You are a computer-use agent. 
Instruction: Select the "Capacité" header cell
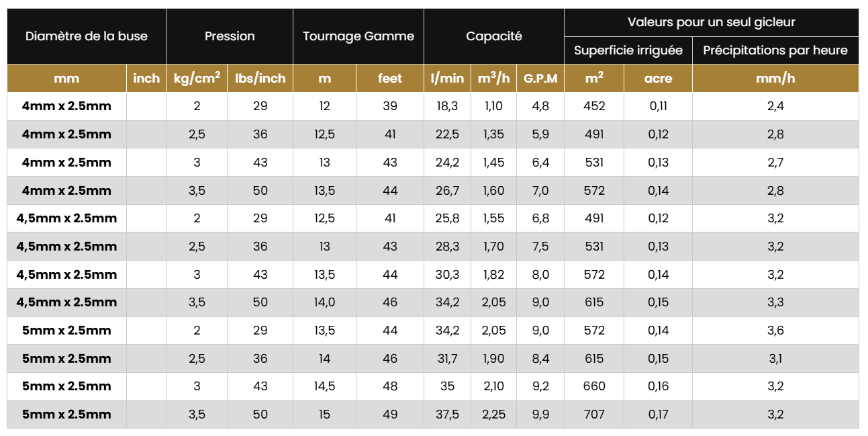[494, 36]
